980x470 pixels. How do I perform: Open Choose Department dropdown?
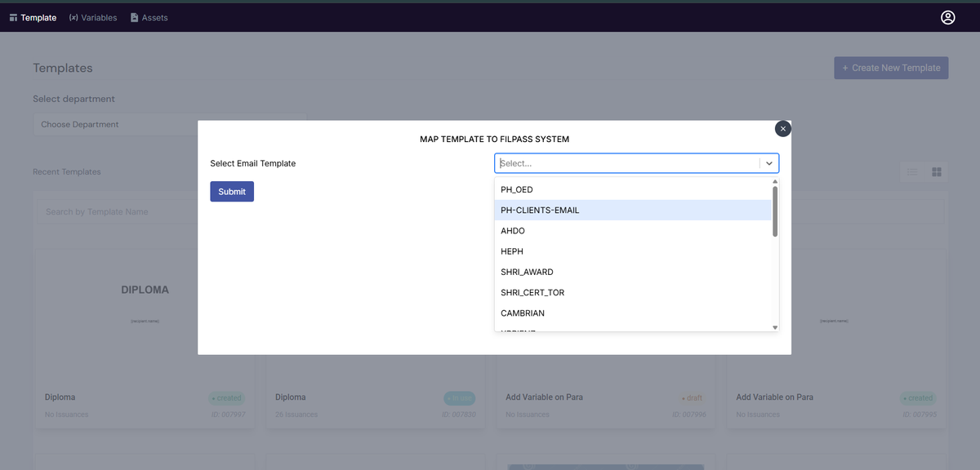point(170,124)
